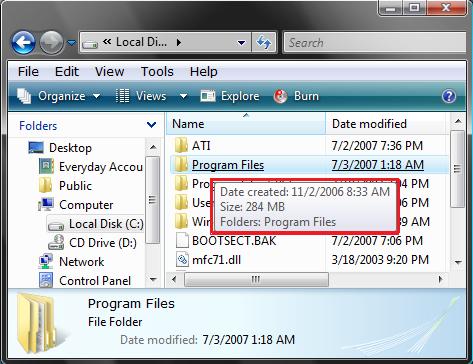Click inside the Search box
This screenshot has height=364, width=473.
pos(375,43)
